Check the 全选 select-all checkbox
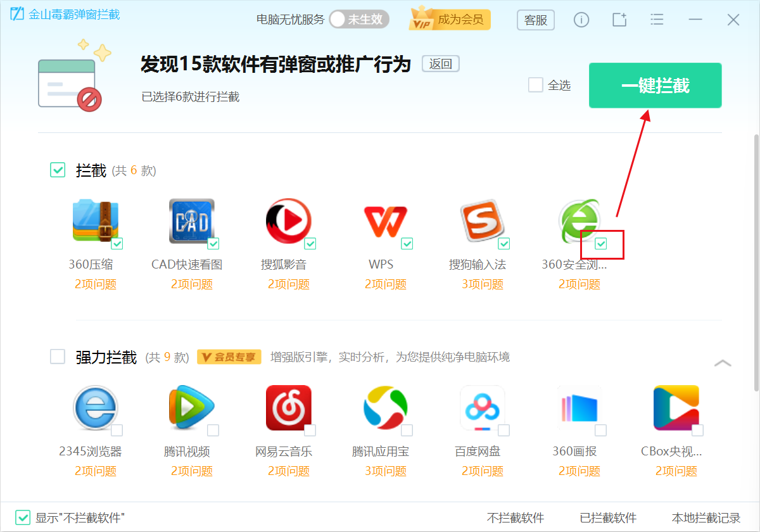The image size is (760, 532). click(x=535, y=85)
